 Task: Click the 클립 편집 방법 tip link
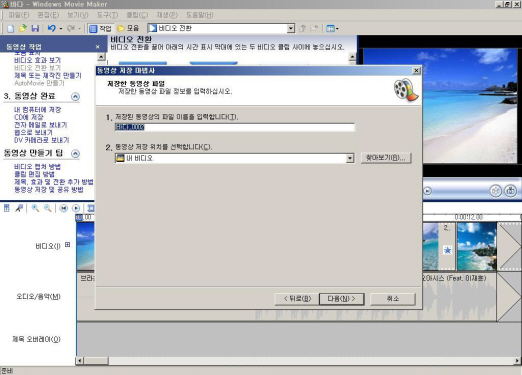point(34,174)
